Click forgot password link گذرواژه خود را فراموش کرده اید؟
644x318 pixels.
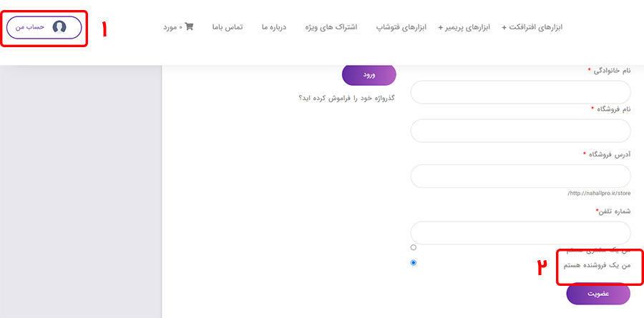(346, 99)
